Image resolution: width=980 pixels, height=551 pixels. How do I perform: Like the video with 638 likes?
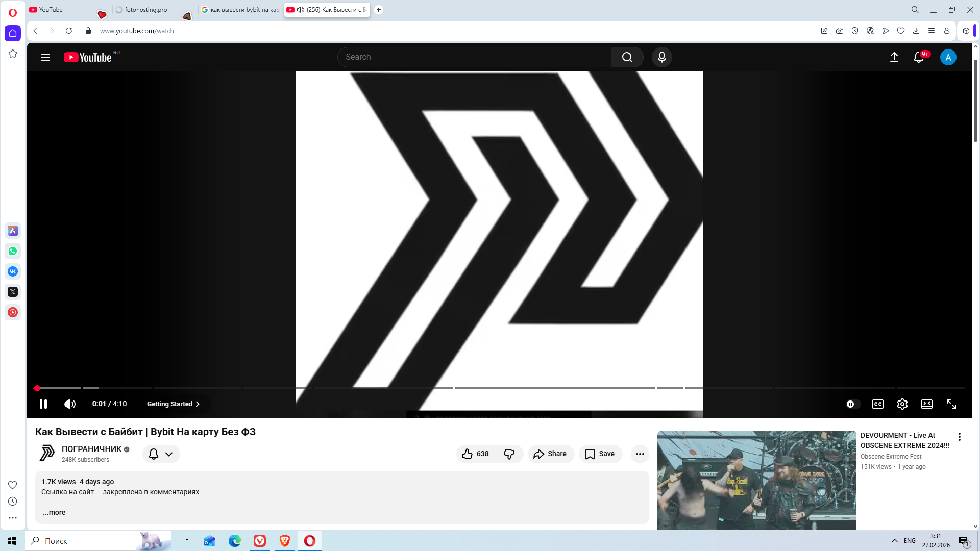476,454
